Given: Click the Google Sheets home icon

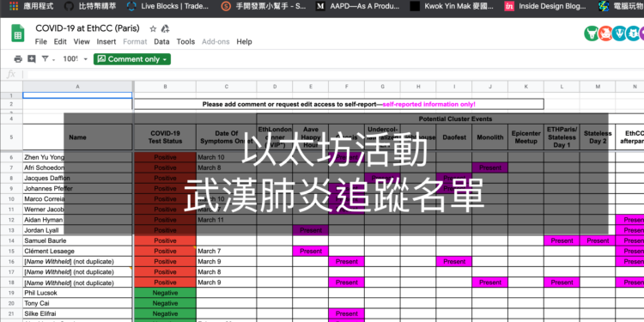Looking at the screenshot, I should point(17,33).
